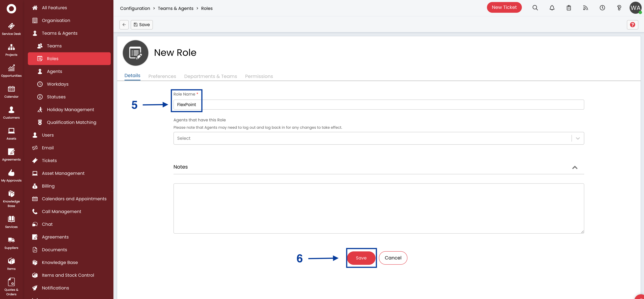Open Qualification Matching
644x299 pixels.
69,122
